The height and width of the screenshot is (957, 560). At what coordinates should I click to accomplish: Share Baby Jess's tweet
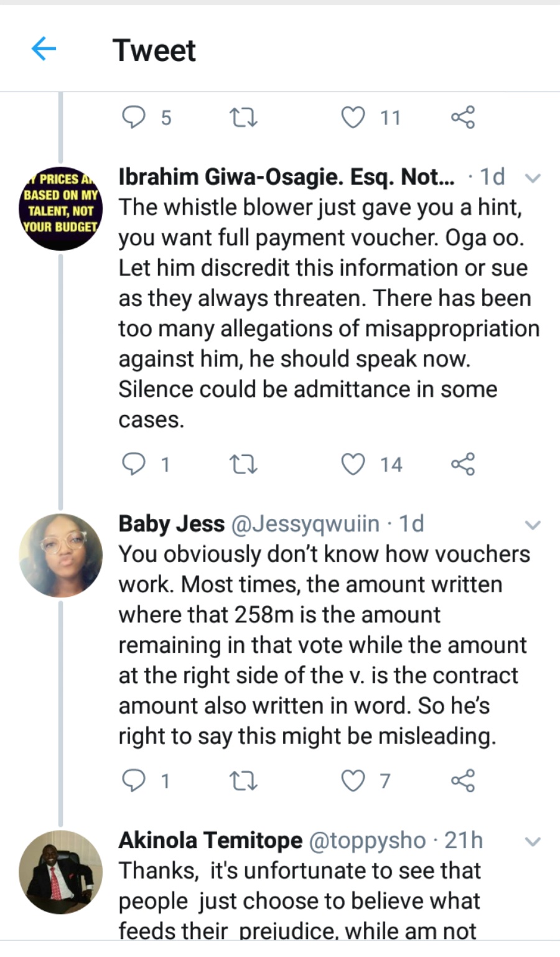(x=462, y=780)
